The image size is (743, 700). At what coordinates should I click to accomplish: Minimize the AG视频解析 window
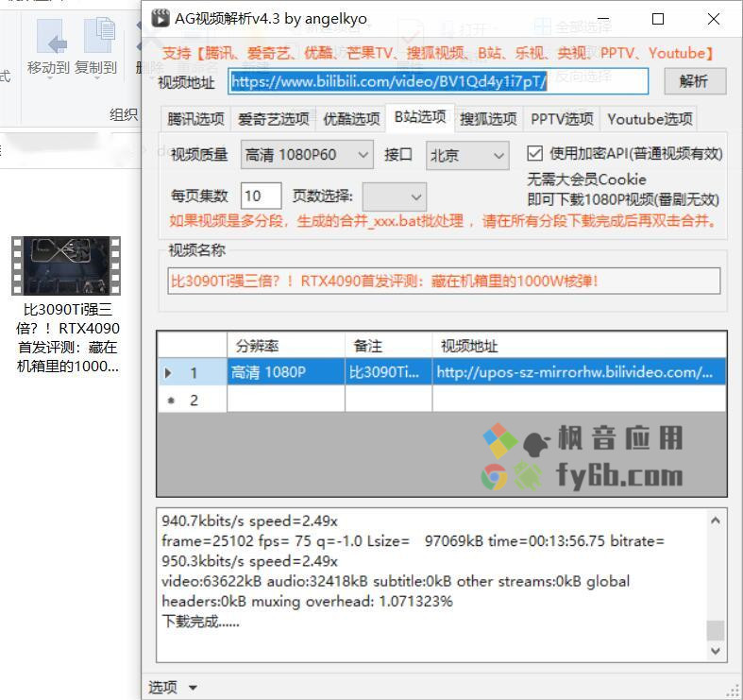coord(603,19)
